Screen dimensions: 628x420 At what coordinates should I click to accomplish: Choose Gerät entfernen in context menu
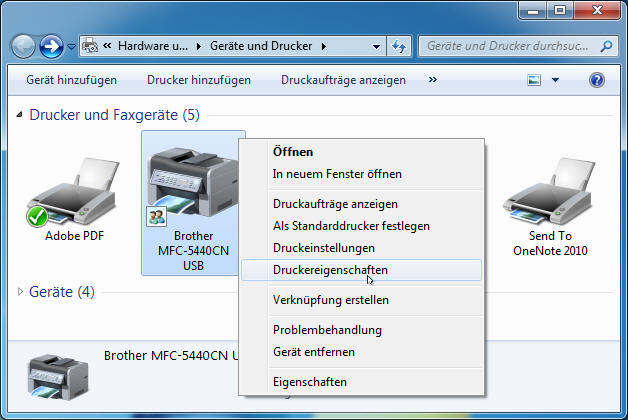coord(313,352)
